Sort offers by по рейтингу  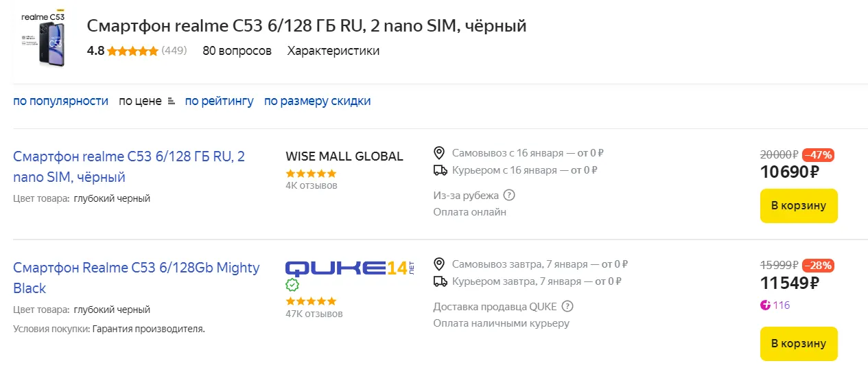click(x=219, y=101)
